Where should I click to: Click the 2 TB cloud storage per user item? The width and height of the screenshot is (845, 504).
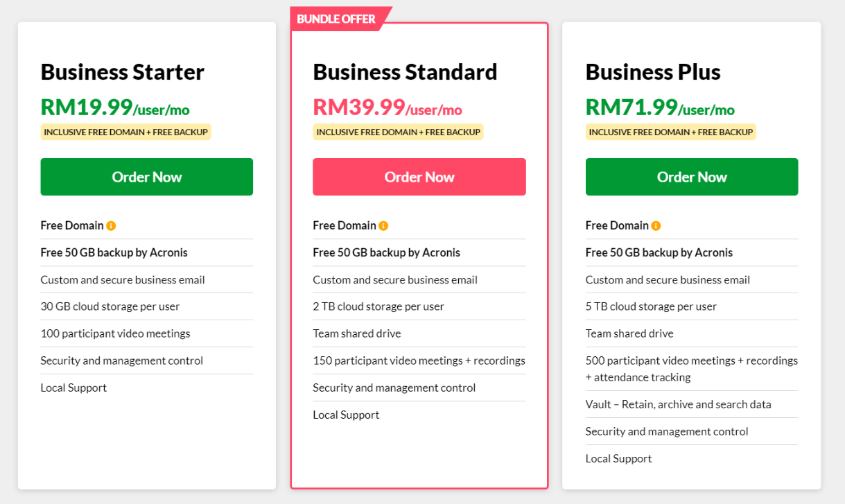(x=378, y=306)
